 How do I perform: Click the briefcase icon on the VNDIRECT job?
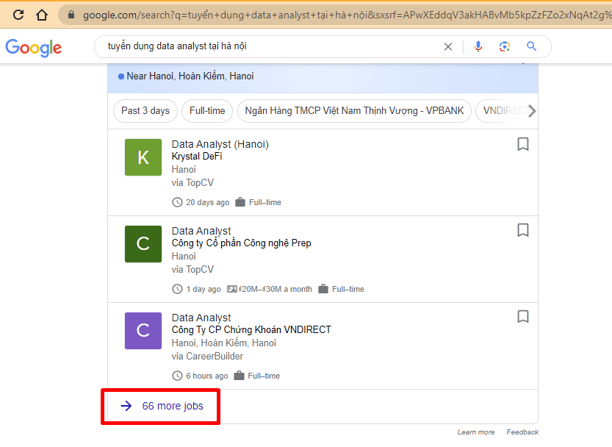(239, 376)
